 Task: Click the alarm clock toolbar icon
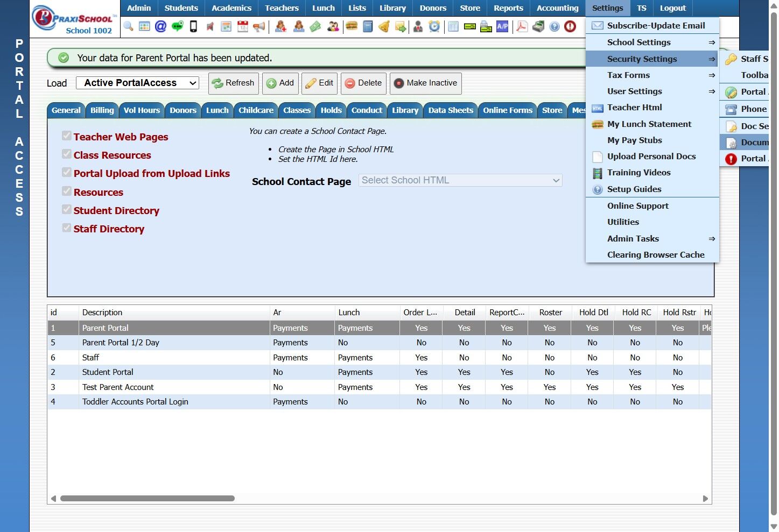coord(434,26)
